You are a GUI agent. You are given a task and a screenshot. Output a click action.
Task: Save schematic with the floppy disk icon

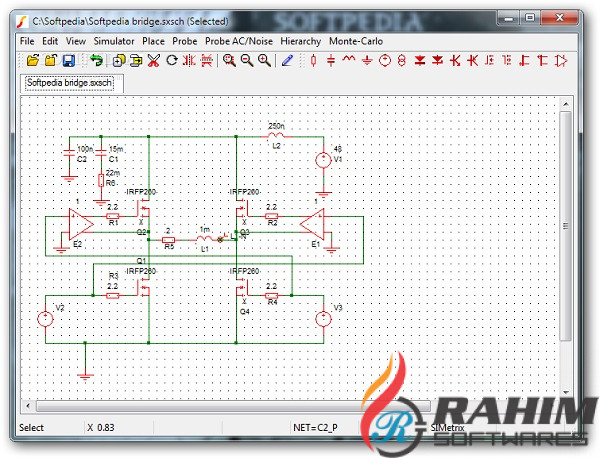tap(68, 60)
